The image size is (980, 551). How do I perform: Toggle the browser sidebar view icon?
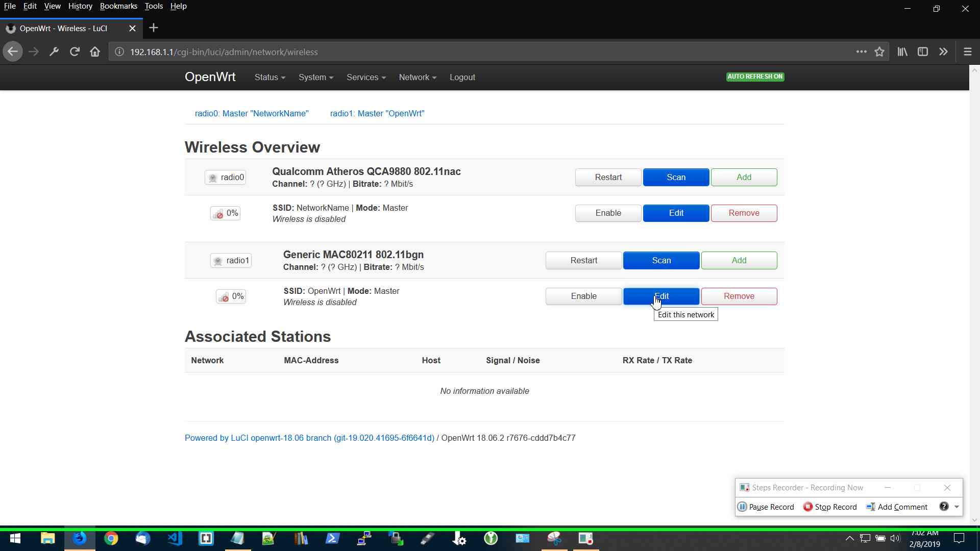(x=923, y=52)
